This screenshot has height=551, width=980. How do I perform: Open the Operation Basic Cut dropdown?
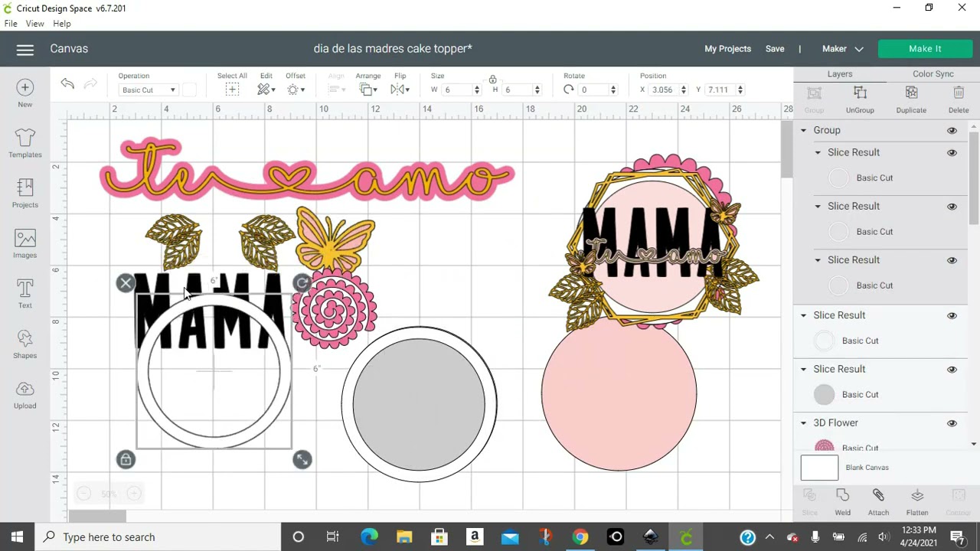[x=149, y=90]
